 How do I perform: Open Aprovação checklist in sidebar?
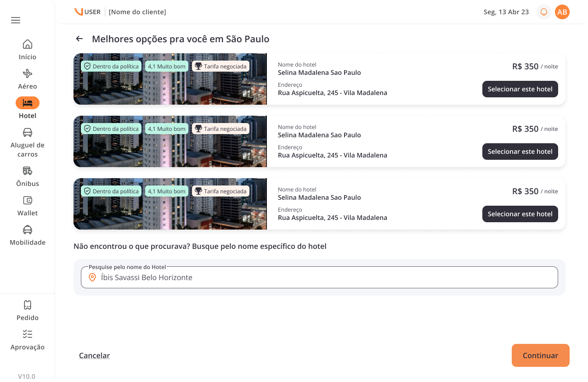click(x=28, y=335)
